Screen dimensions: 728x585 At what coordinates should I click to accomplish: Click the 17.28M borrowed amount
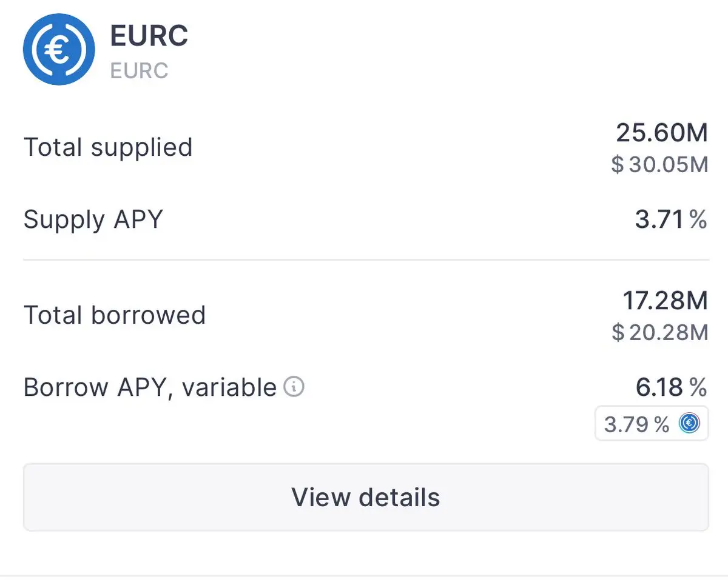click(666, 301)
